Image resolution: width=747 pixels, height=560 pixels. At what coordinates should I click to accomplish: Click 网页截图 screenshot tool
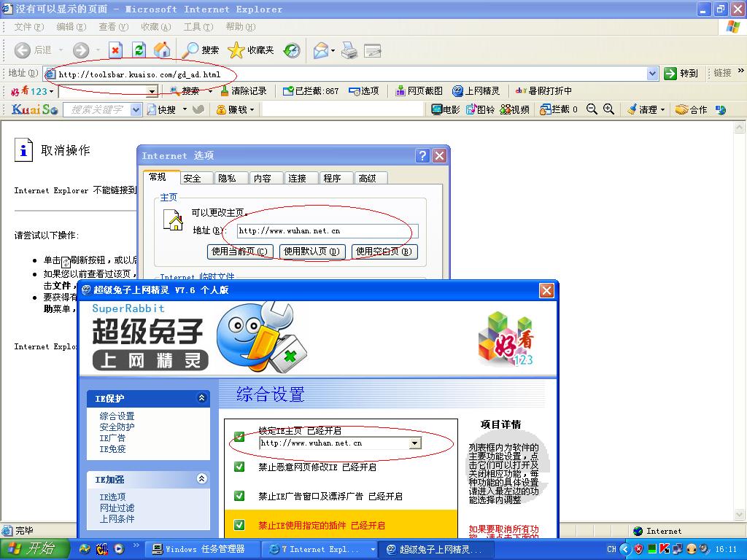[419, 91]
